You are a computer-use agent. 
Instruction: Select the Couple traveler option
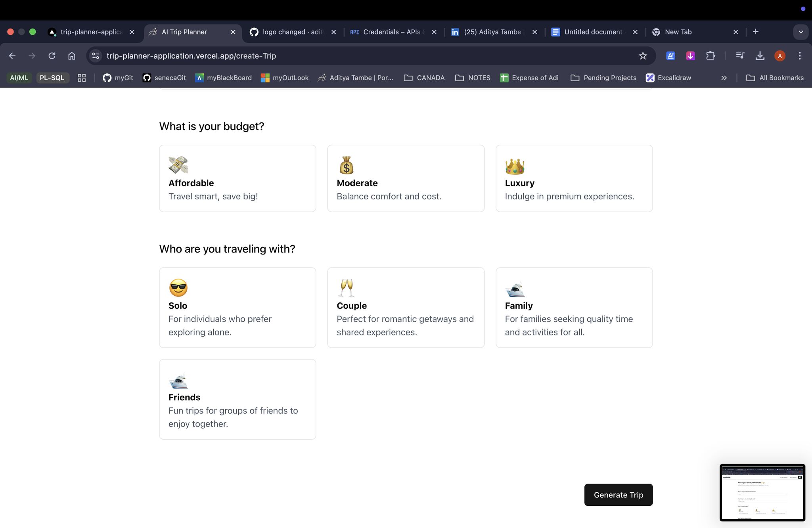tap(406, 308)
